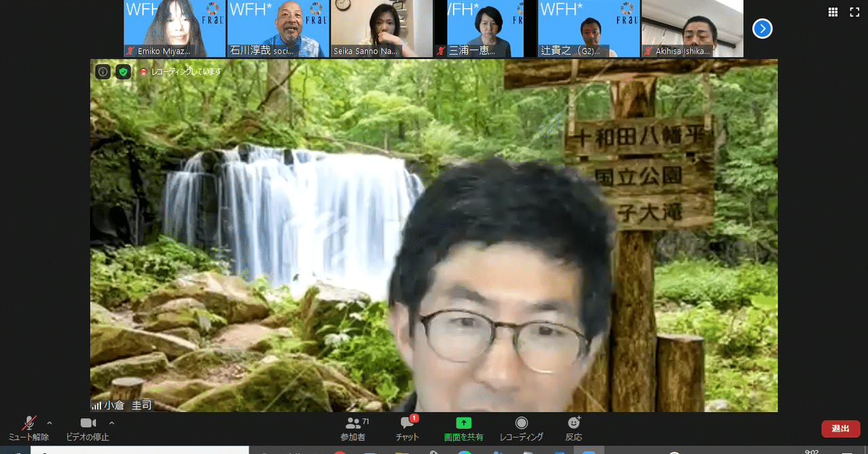Unmute microphone with ミュート解除 button
Viewport: 868px width, 454px height.
(x=28, y=429)
